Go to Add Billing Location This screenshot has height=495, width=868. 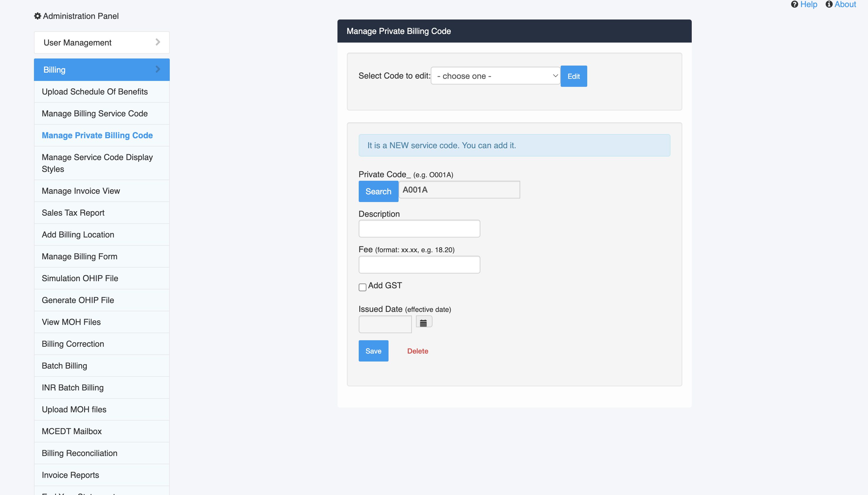click(102, 235)
